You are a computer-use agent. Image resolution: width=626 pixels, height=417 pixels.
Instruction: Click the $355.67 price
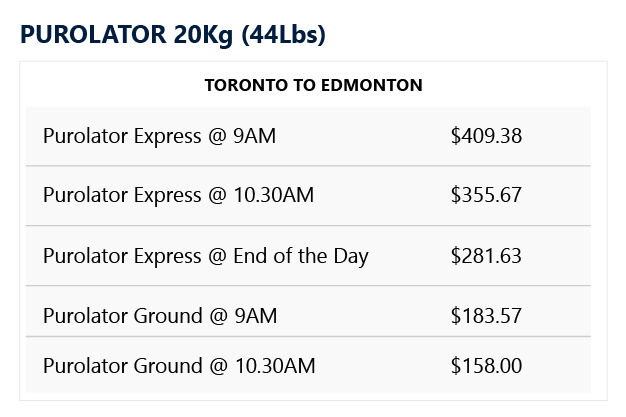(486, 195)
